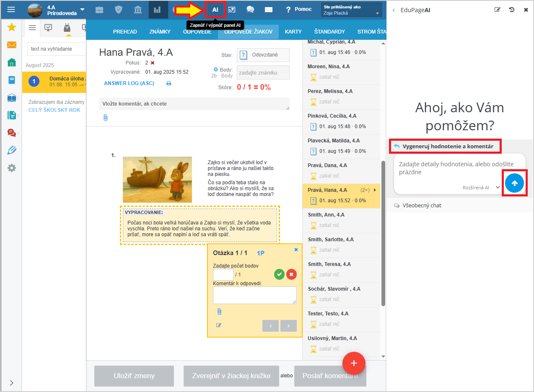Click Zverejniť v žiackej knižke button
The height and width of the screenshot is (392, 534).
(231, 376)
